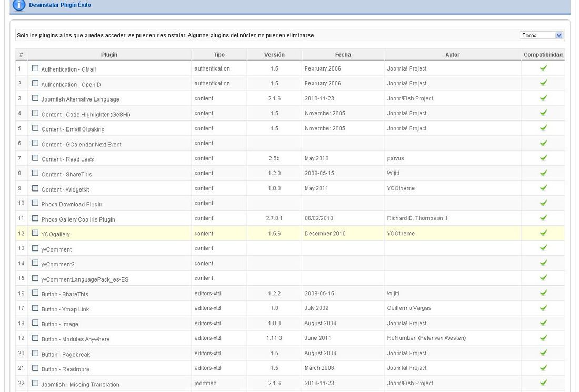Click compatibility checkmark for Button - Xmap Link
Viewport: 579px width, 392px height.
pyautogui.click(x=543, y=308)
